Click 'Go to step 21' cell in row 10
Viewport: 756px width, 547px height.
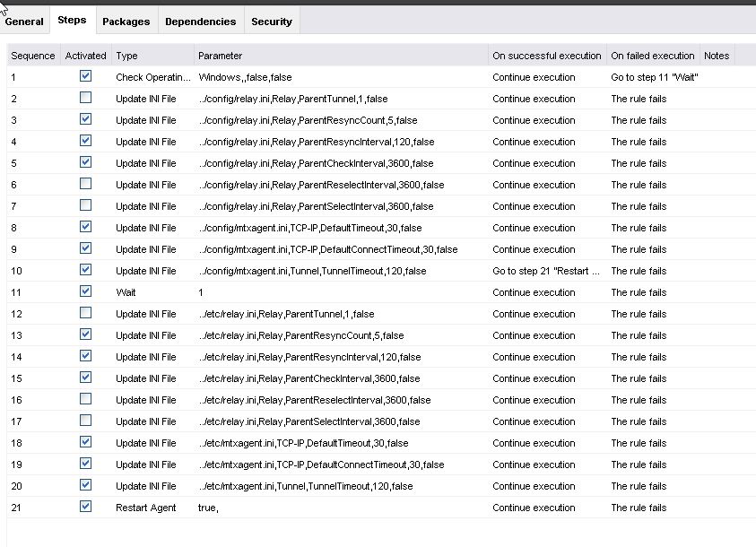547,271
